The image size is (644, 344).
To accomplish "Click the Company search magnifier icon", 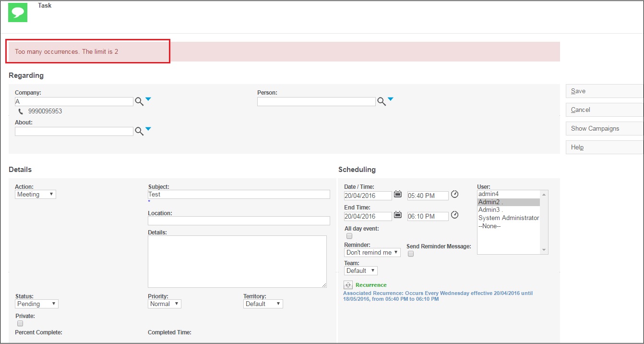I will (139, 102).
